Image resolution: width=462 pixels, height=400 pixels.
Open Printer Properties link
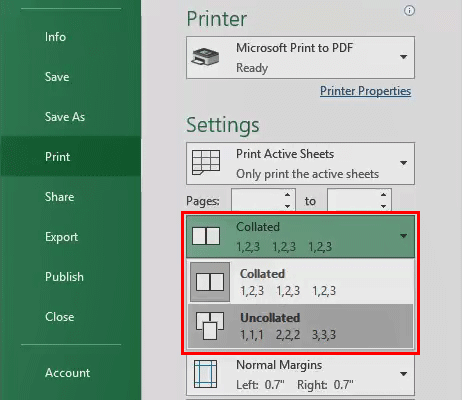click(x=365, y=91)
